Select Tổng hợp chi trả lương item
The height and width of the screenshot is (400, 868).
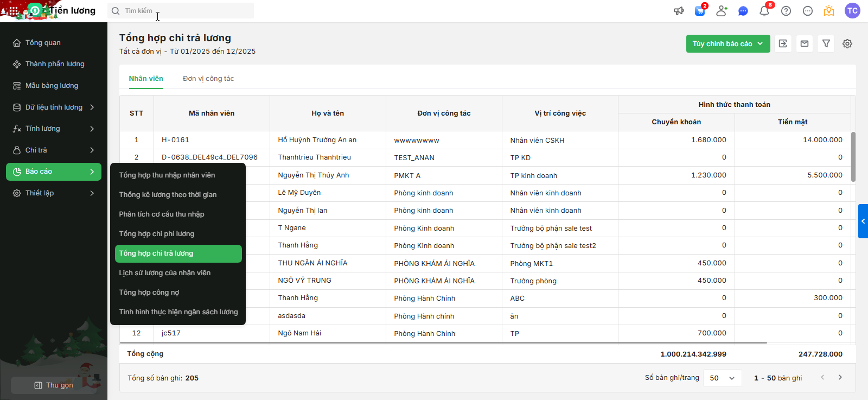(178, 253)
